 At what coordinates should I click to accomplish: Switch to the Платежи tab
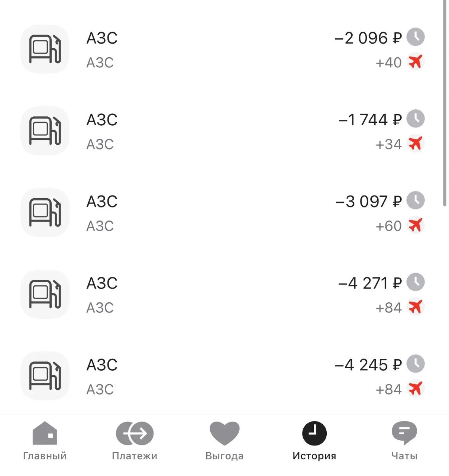coord(135,441)
